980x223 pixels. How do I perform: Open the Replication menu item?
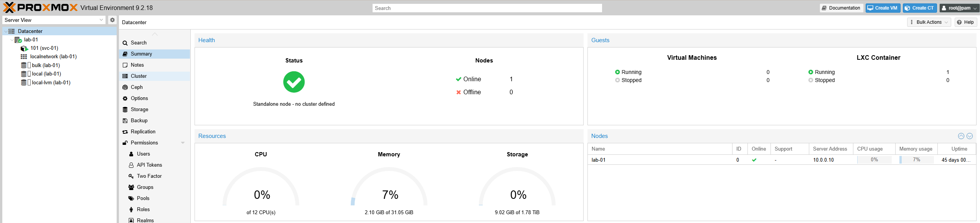[x=154, y=132]
